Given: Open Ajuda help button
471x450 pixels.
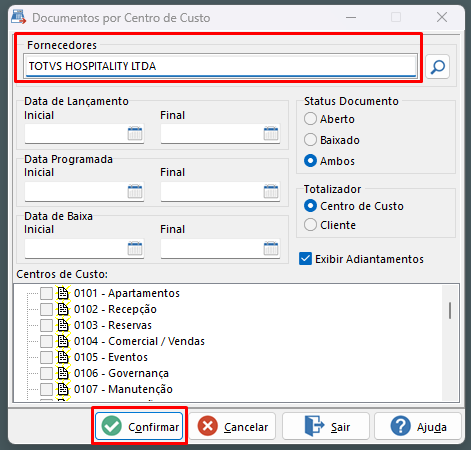Looking at the screenshot, I should [418, 426].
